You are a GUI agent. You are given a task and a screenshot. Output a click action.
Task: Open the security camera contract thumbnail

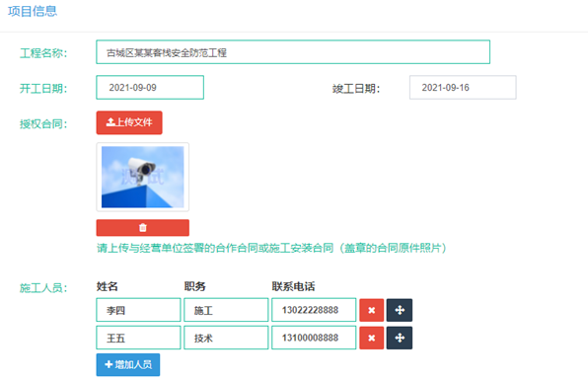pos(142,177)
